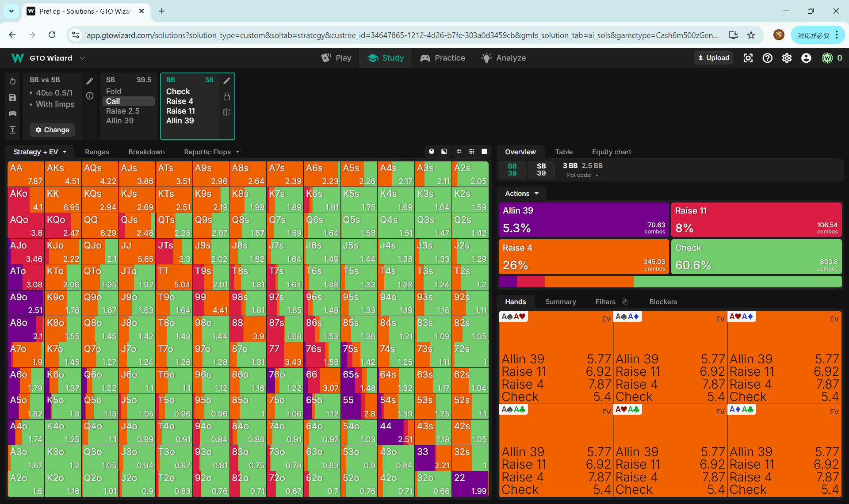The image size is (849, 504).
Task: Toggle the lock icon in BB card
Action: (227, 96)
